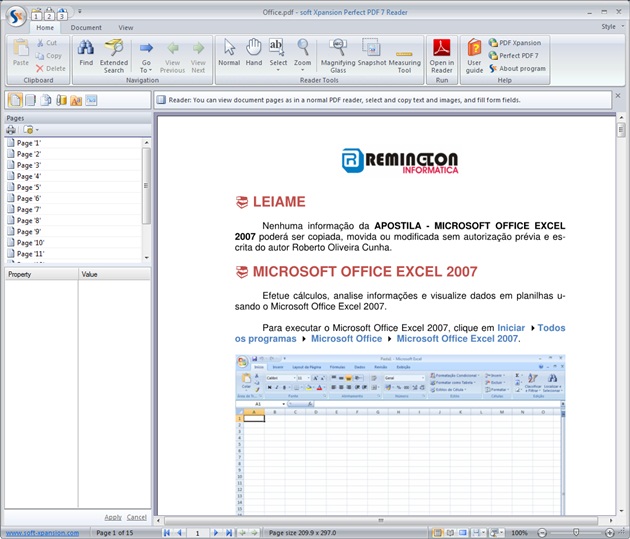Go to next page in status bar
Viewport: 630px width, 539px height.
pos(216,533)
